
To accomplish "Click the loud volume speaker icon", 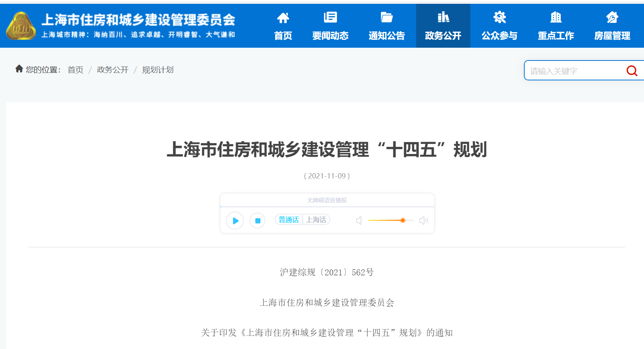I will pos(423,221).
